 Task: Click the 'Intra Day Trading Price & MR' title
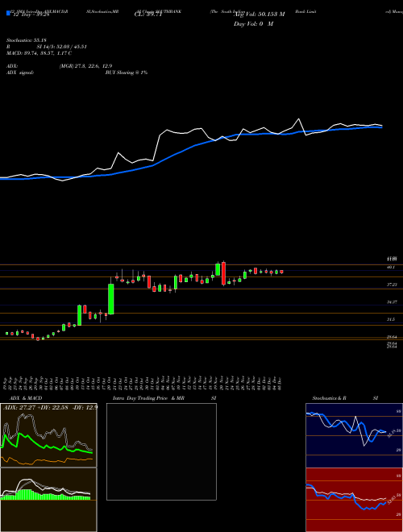(x=148, y=398)
